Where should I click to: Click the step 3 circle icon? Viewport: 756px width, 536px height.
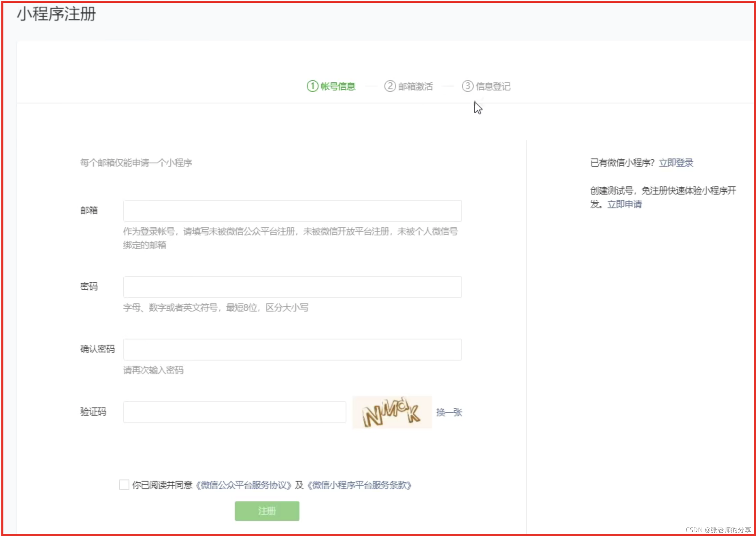coord(467,86)
